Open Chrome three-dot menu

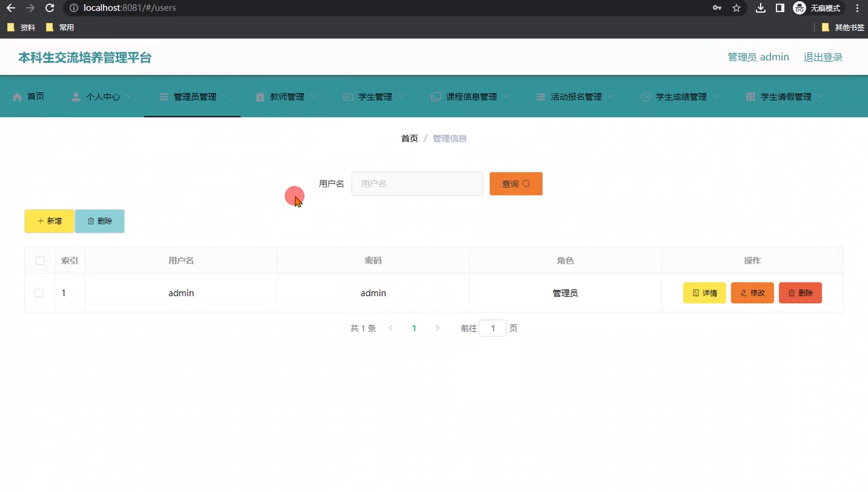pyautogui.click(x=857, y=8)
